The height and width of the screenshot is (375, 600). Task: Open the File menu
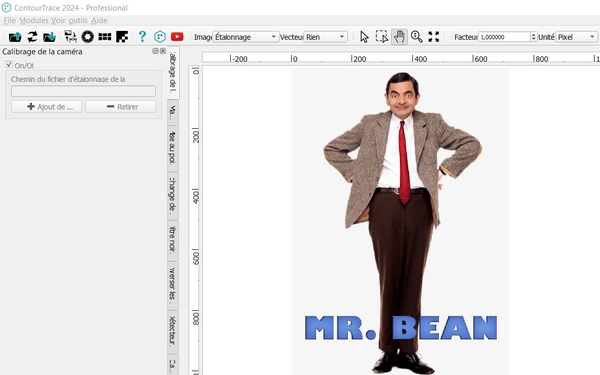[x=10, y=20]
